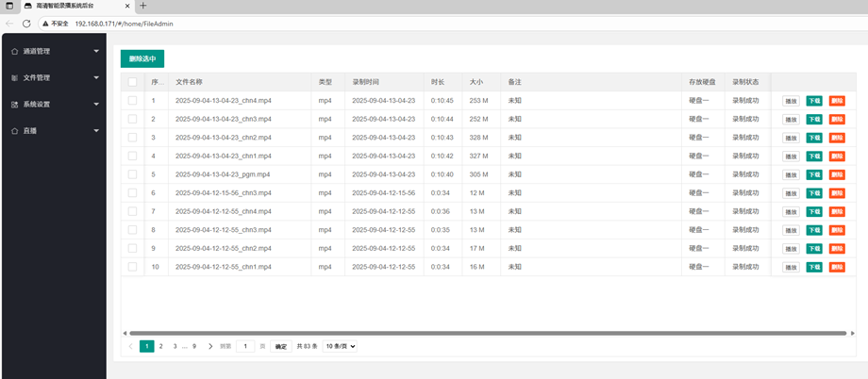Click the page number jump input field

tap(245, 346)
